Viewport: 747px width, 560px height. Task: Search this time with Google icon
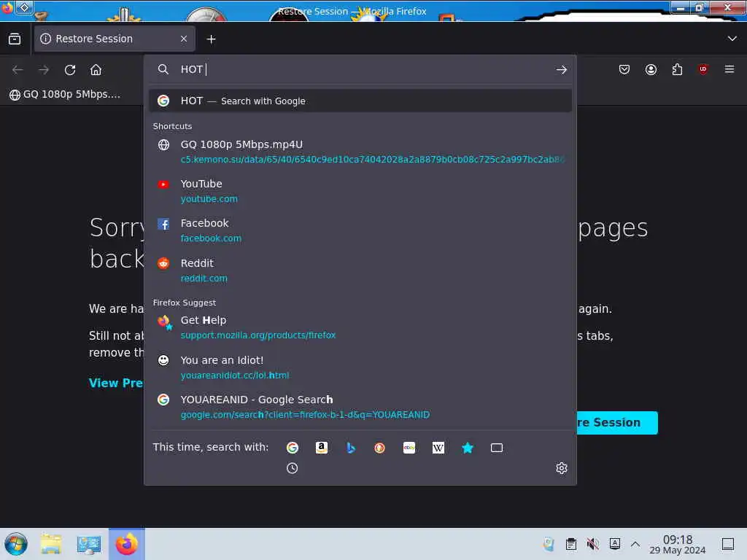coord(293,448)
